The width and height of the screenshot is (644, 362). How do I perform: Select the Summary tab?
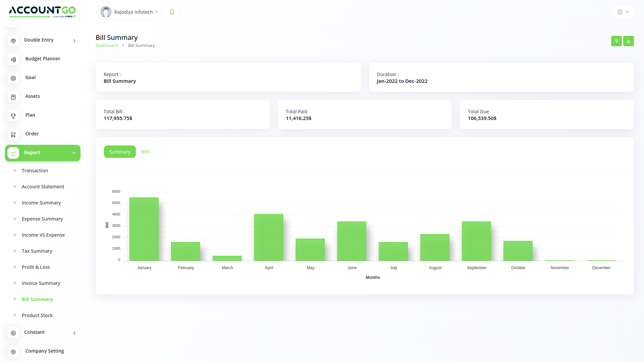(120, 152)
